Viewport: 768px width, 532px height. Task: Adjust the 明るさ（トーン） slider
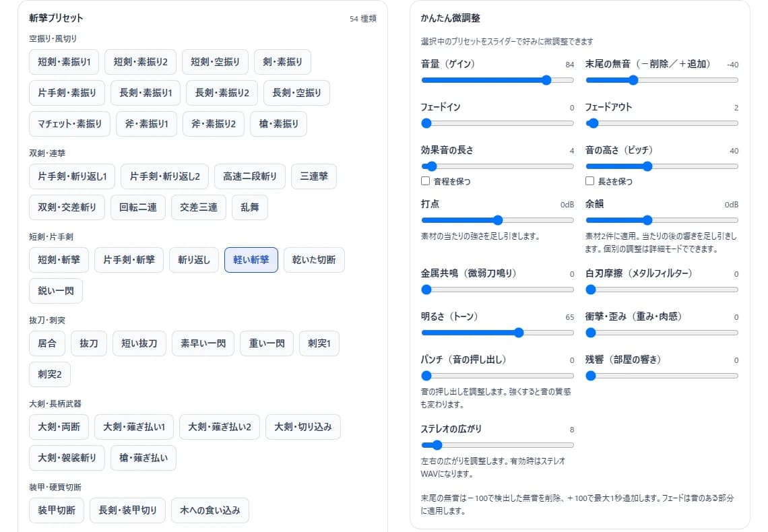click(x=497, y=333)
